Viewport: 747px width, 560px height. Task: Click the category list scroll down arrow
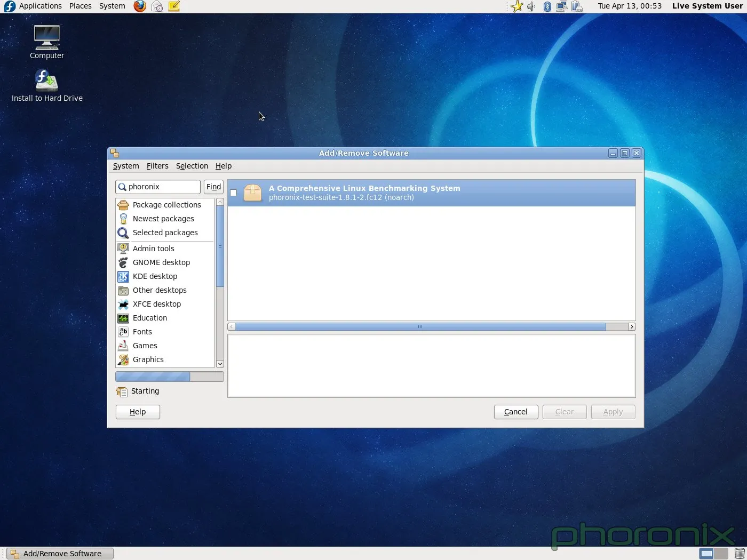(x=220, y=364)
